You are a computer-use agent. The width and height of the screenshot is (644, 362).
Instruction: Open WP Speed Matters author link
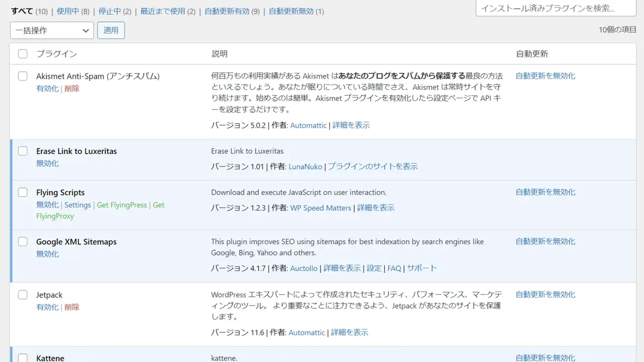[320, 208]
